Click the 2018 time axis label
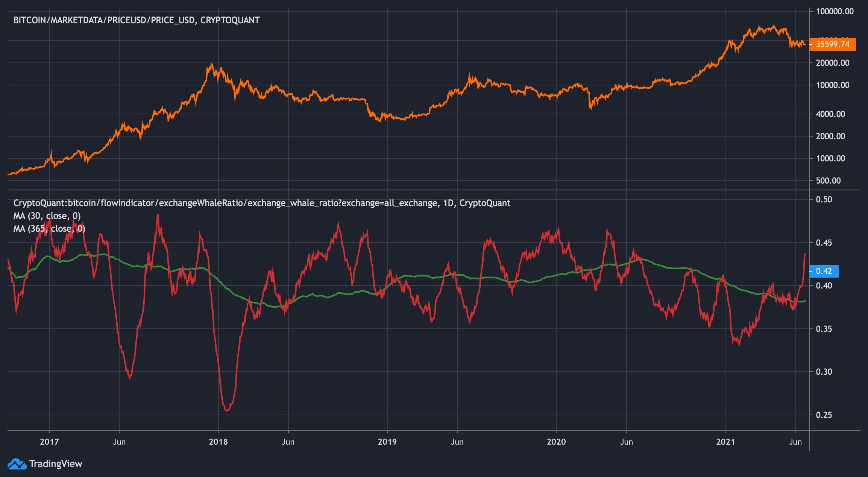Image resolution: width=868 pixels, height=477 pixels. [218, 442]
